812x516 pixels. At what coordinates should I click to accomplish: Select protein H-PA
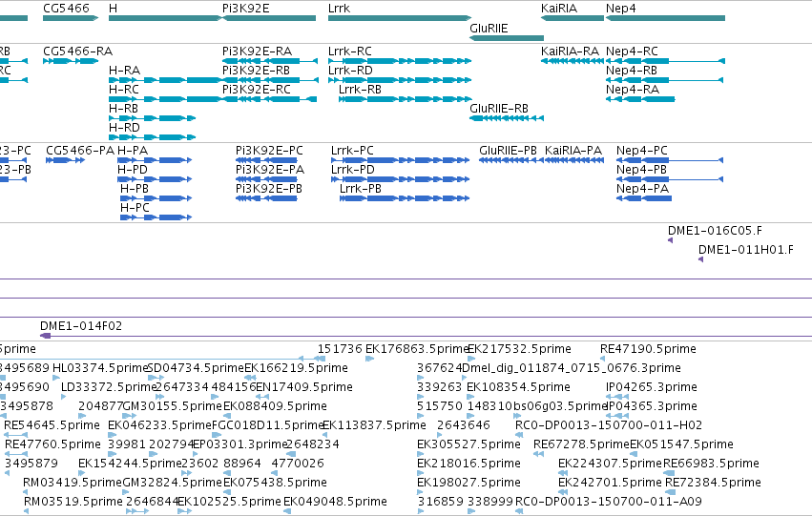point(156,160)
